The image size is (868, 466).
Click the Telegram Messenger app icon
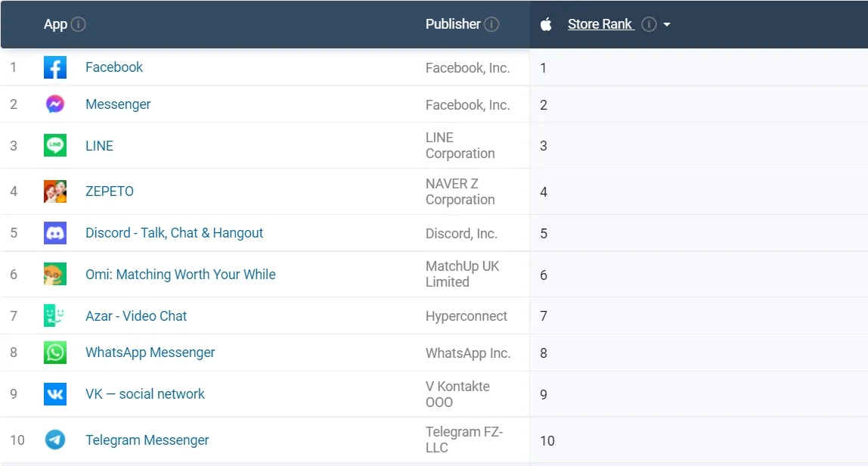tap(54, 440)
